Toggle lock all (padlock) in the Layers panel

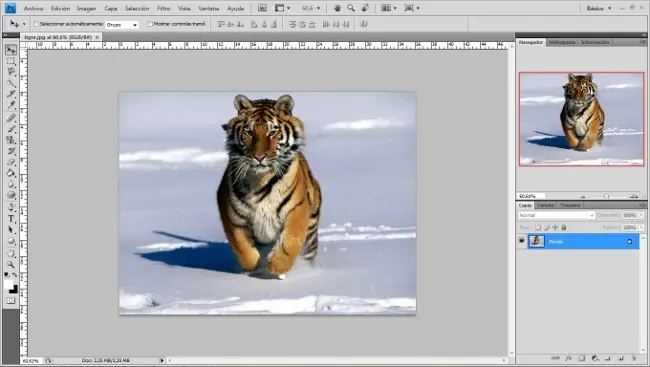[x=564, y=227]
